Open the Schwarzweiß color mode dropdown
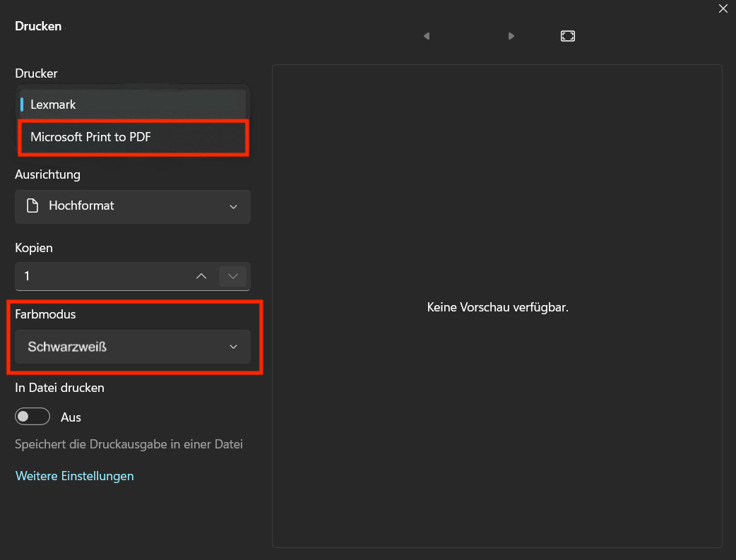The height and width of the screenshot is (560, 736). [132, 347]
